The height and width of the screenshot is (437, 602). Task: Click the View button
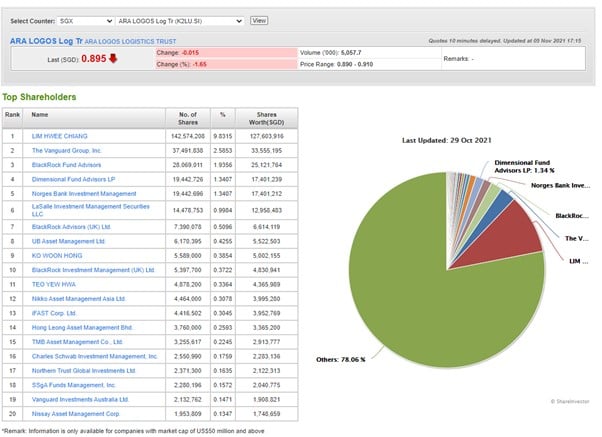(259, 21)
